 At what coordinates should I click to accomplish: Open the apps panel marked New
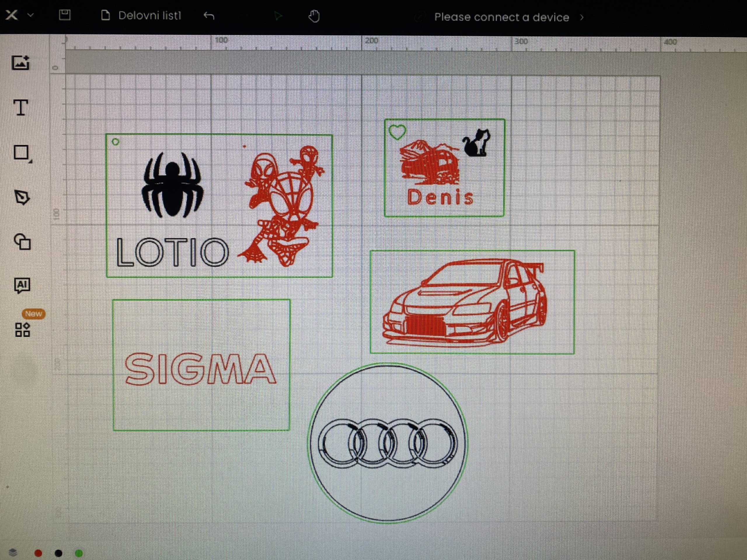click(x=23, y=330)
